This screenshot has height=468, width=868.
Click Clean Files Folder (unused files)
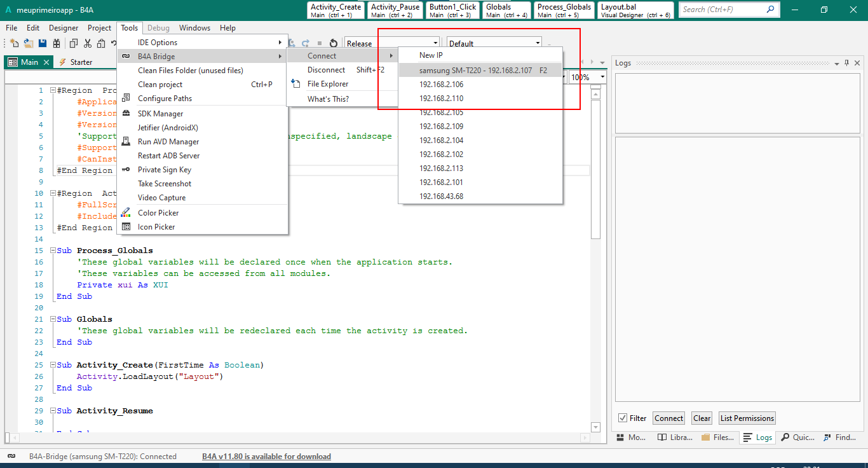pos(203,71)
